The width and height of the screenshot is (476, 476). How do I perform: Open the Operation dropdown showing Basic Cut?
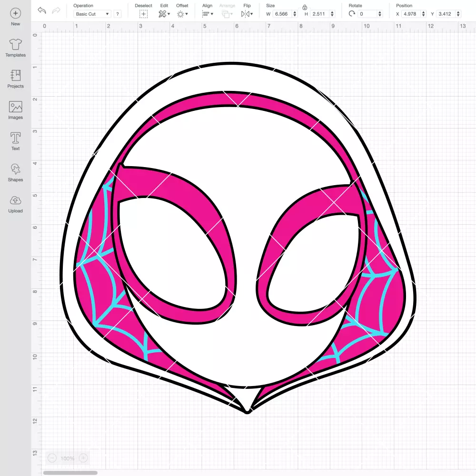(92, 14)
